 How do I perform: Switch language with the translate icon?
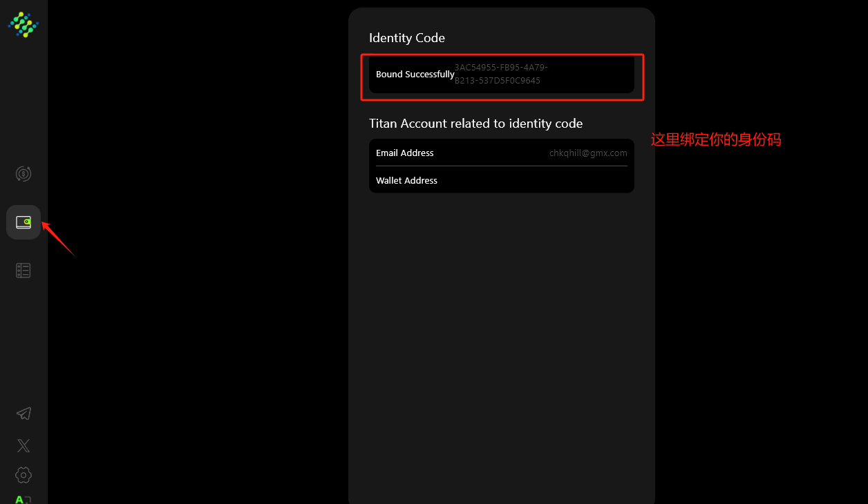pyautogui.click(x=23, y=499)
